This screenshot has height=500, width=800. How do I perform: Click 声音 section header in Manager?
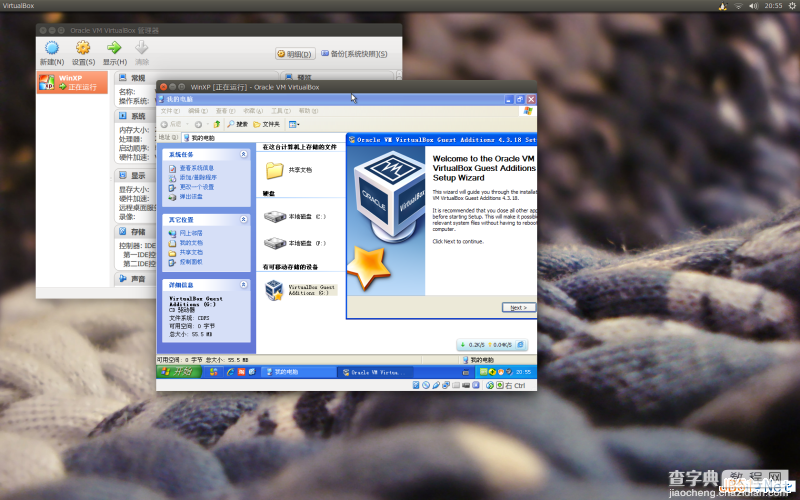132,279
